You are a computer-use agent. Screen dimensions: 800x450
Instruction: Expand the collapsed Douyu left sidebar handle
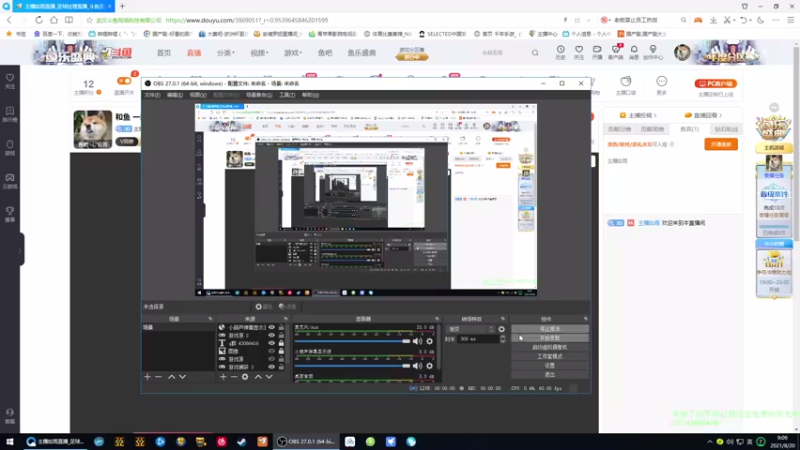(x=21, y=250)
